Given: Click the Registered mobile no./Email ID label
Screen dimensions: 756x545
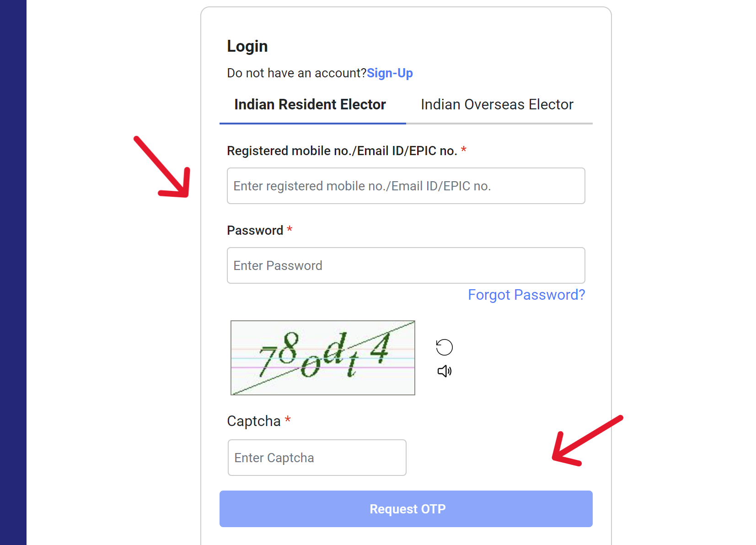Looking at the screenshot, I should [x=343, y=151].
